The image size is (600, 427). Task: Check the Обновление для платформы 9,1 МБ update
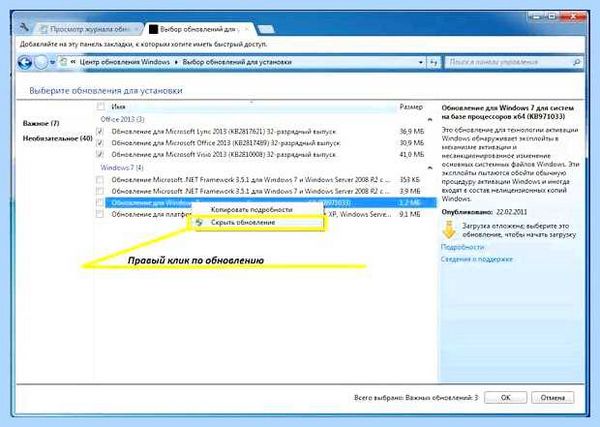pyautogui.click(x=100, y=214)
